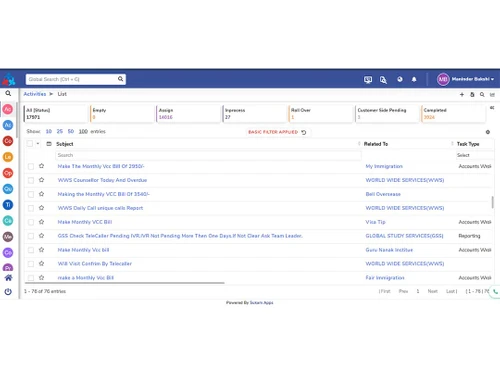The height and width of the screenshot is (375, 500).
Task: Filter by Completed status tile
Action: tap(453, 114)
